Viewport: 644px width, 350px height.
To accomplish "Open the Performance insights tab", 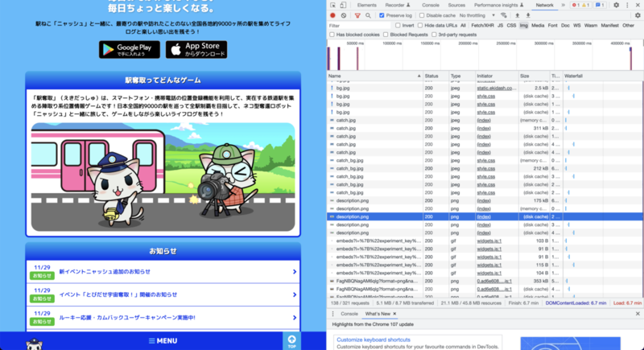I will (x=498, y=5).
